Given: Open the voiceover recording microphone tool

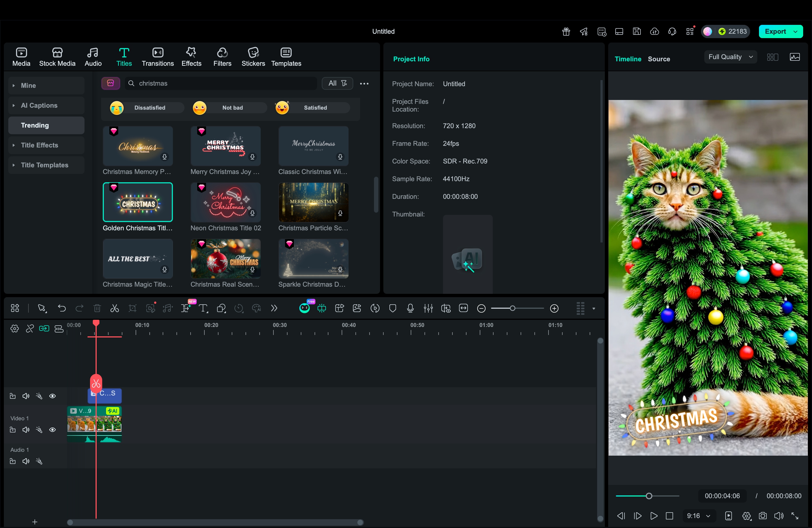Looking at the screenshot, I should [410, 308].
